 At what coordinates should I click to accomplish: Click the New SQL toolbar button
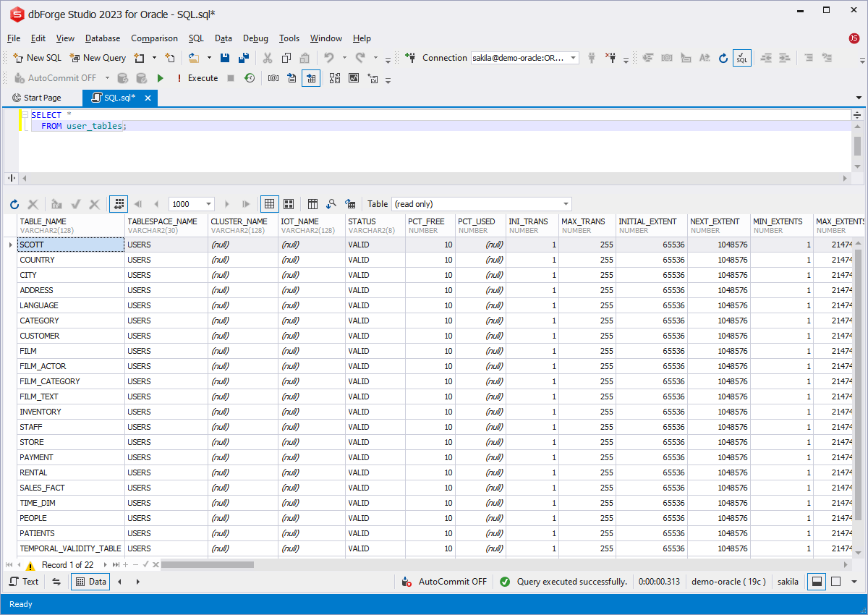(38, 58)
